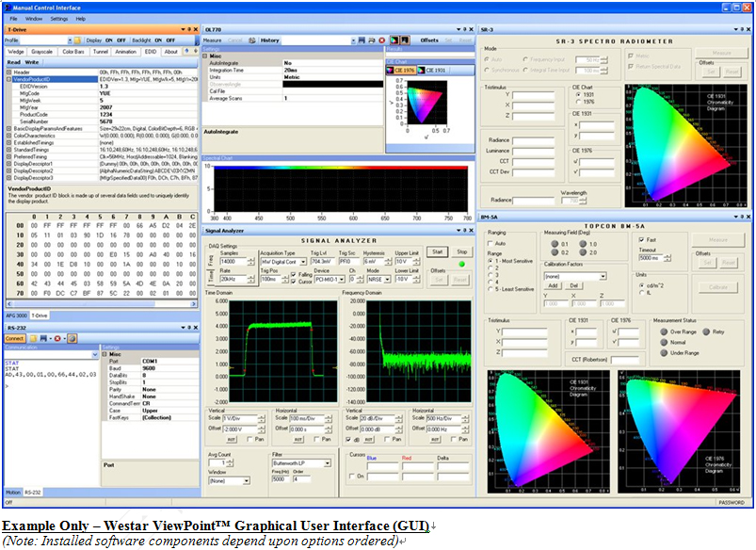
Task: Click the Freq side tab in DAQ Settings
Action: pyautogui.click(x=211, y=261)
